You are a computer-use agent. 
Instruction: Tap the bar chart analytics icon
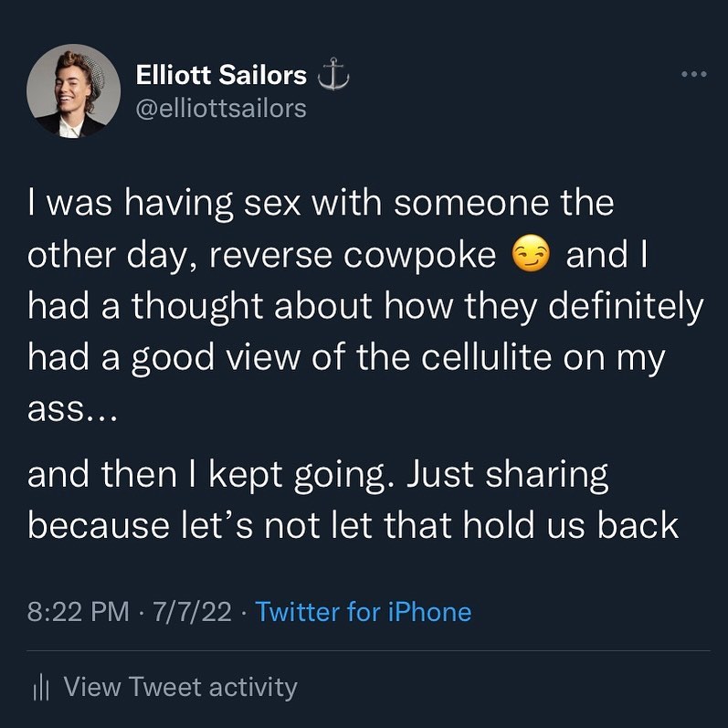point(41,688)
